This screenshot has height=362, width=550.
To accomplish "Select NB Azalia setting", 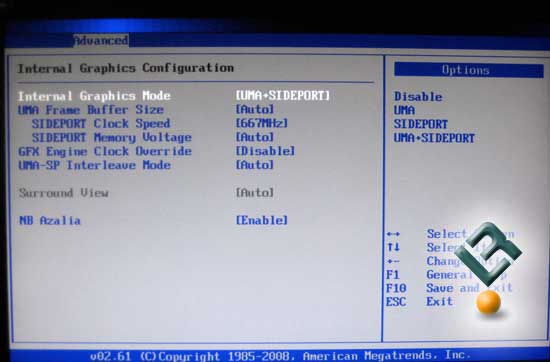I will pyautogui.click(x=49, y=221).
